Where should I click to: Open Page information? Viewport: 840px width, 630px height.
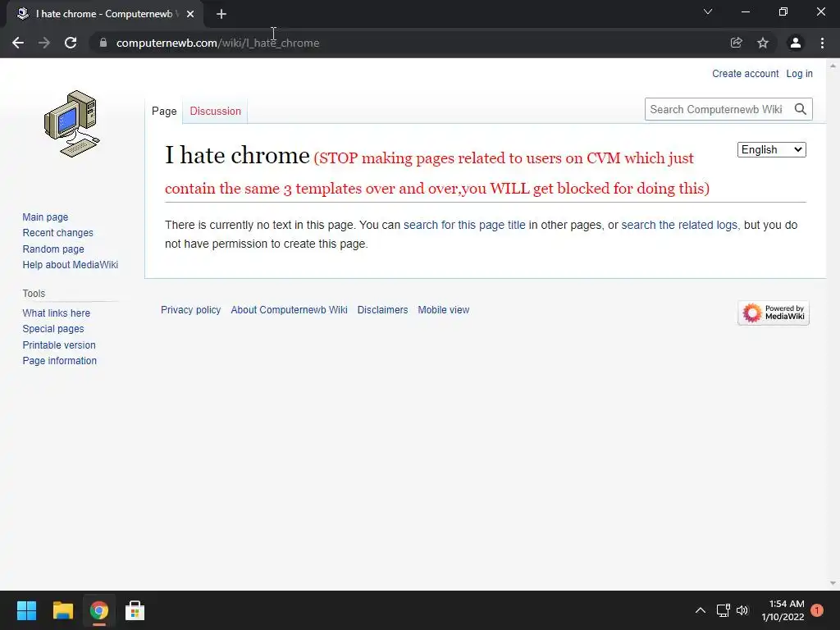(x=59, y=361)
